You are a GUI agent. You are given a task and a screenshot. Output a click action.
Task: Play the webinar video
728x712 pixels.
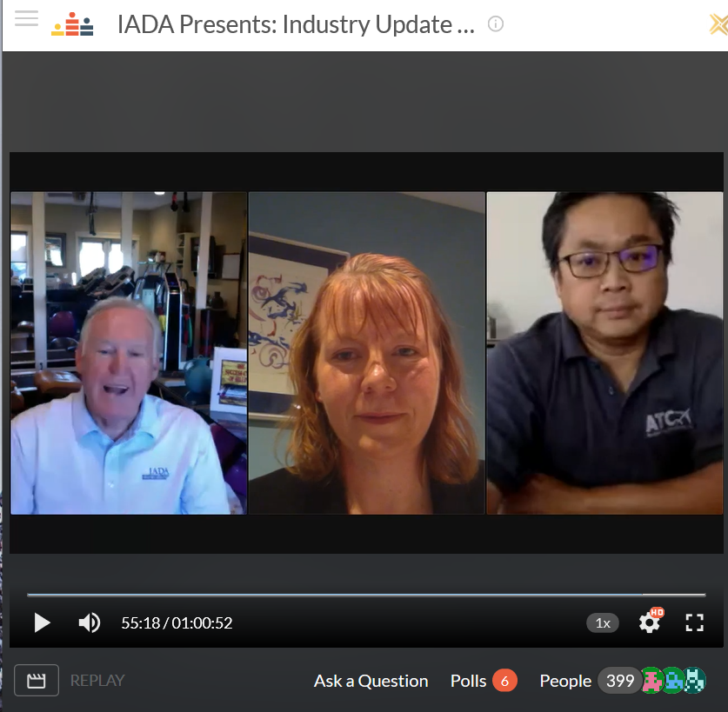coord(42,622)
